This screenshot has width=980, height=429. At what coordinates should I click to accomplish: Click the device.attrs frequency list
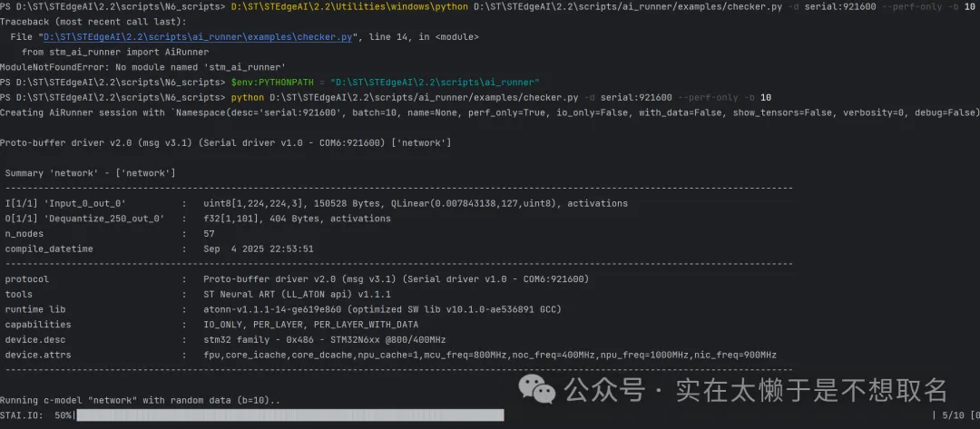pos(490,355)
